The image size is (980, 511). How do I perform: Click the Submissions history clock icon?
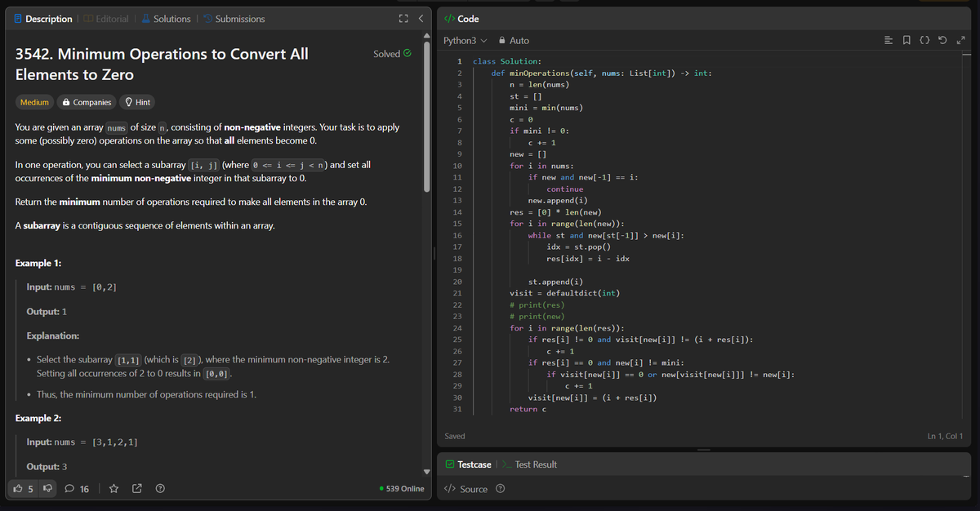point(208,19)
